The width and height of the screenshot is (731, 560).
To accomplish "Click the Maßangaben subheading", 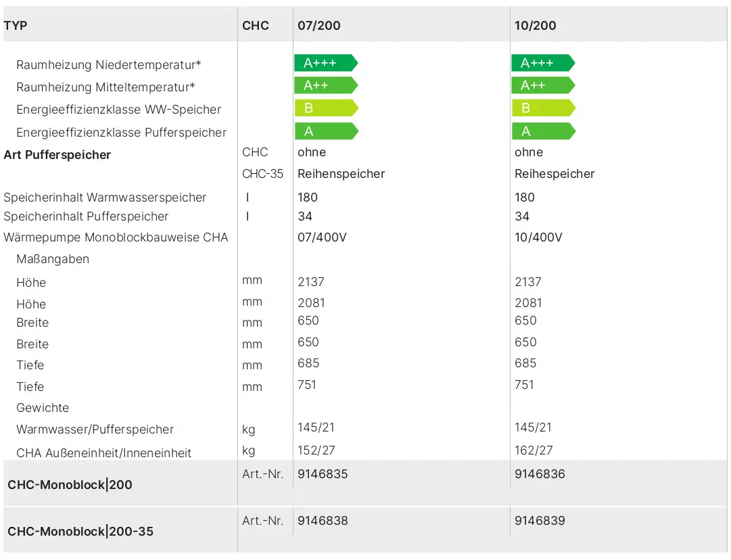I will pyautogui.click(x=53, y=259).
